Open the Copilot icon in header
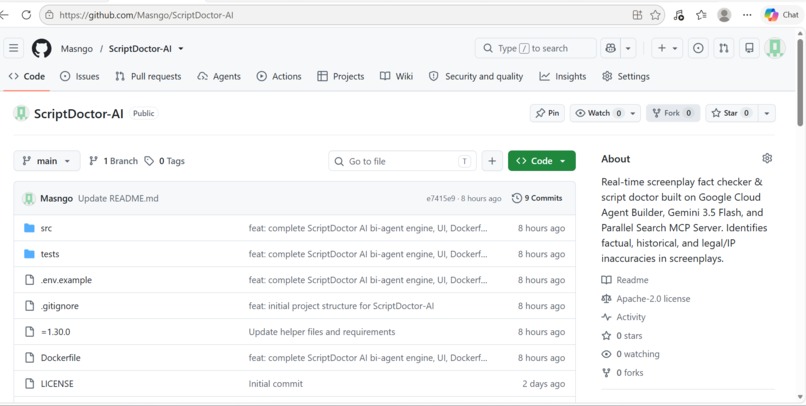 pos(610,48)
